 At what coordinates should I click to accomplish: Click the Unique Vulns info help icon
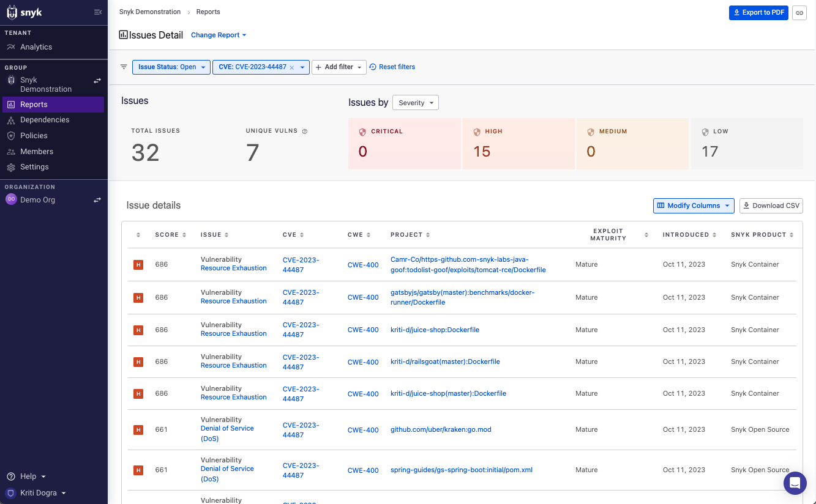pyautogui.click(x=305, y=131)
